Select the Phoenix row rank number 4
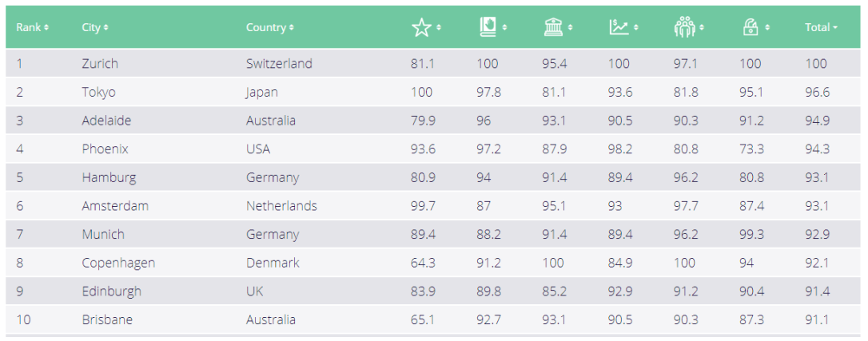Image resolution: width=868 pixels, height=341 pixels. click(20, 149)
